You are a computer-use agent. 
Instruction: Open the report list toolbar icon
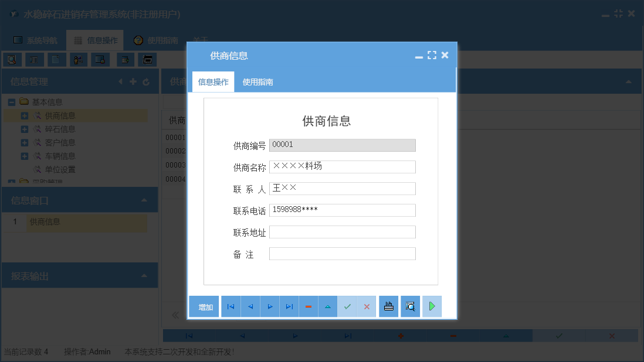pos(35,59)
